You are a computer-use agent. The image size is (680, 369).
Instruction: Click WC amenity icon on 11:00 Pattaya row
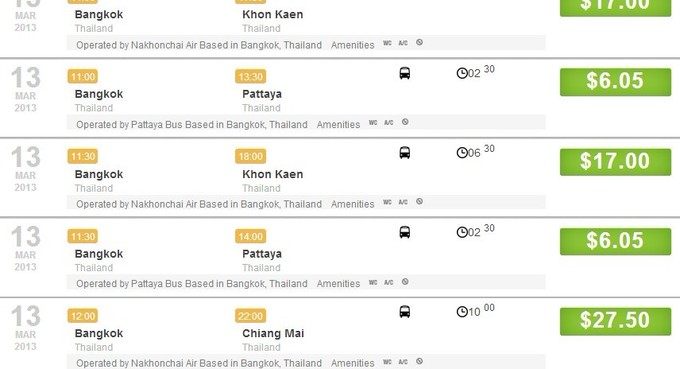(x=373, y=123)
